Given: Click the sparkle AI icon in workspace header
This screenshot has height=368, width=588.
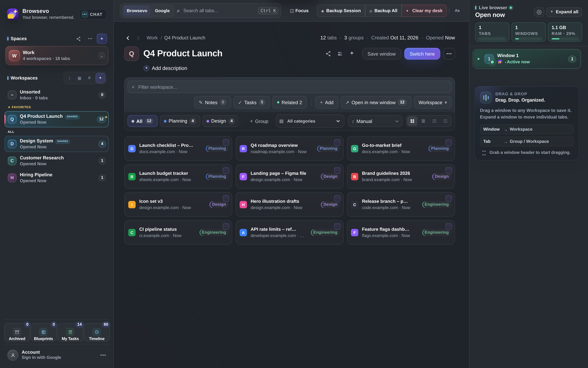Looking at the screenshot, I should coord(352,53).
